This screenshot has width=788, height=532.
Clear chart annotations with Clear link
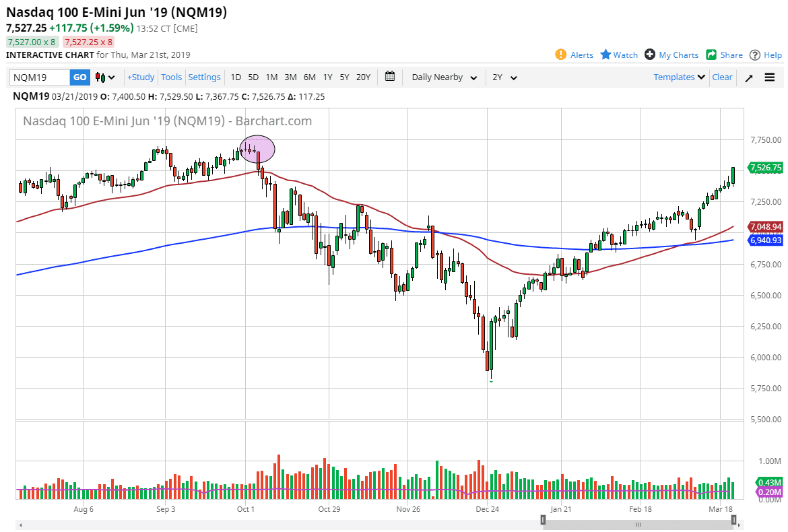pyautogui.click(x=721, y=77)
